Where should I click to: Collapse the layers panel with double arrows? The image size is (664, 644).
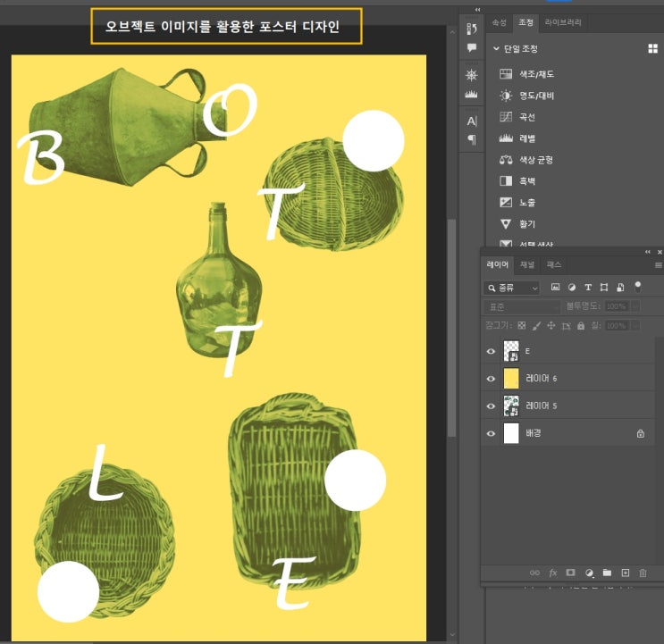[x=648, y=252]
